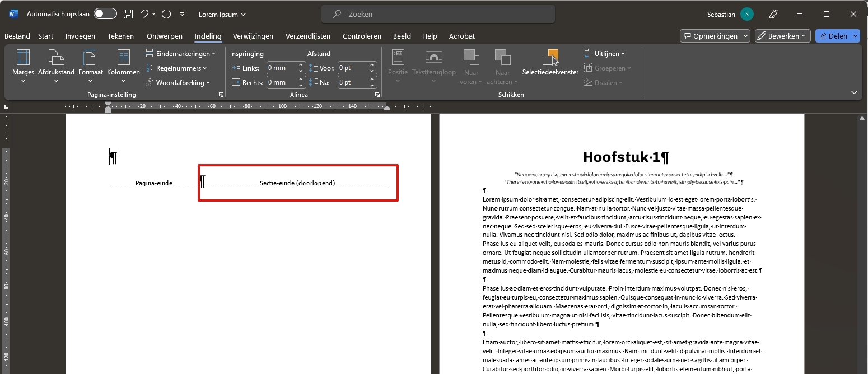Click the Groeperen group button
868x374 pixels.
tap(607, 68)
